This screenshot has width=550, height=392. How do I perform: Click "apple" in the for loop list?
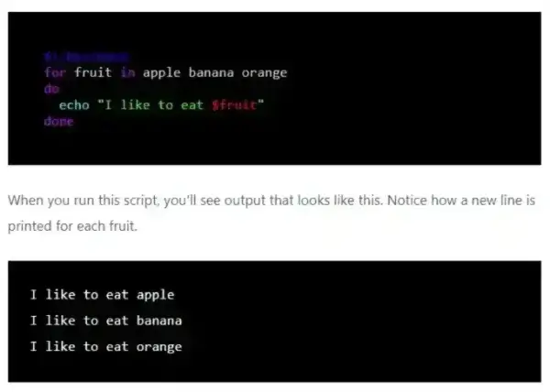(161, 72)
